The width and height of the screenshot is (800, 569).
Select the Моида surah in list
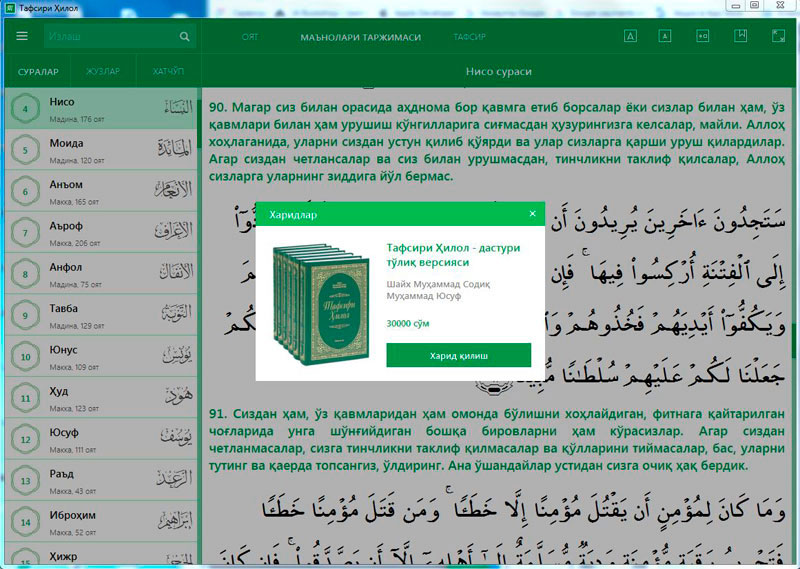[x=100, y=149]
